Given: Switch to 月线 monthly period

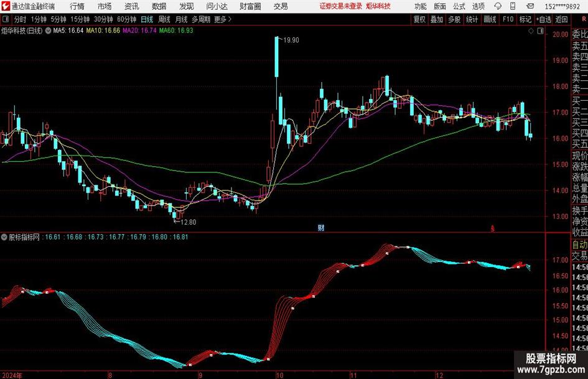Looking at the screenshot, I should (x=182, y=19).
